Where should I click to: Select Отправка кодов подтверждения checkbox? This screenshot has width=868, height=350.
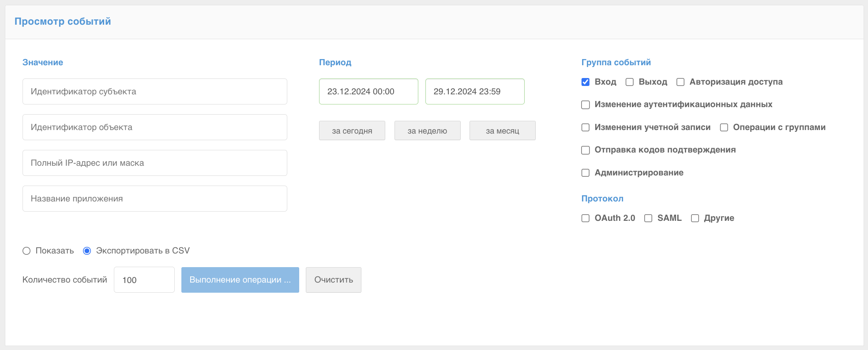point(586,150)
